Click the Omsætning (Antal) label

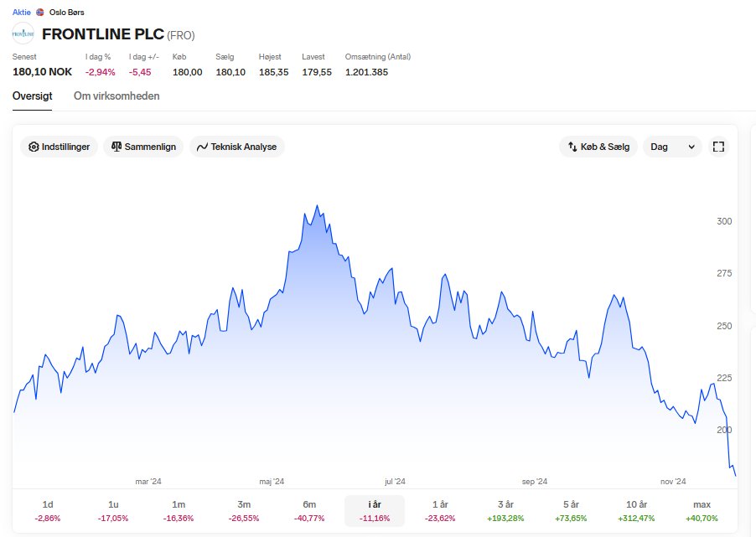pyautogui.click(x=378, y=56)
